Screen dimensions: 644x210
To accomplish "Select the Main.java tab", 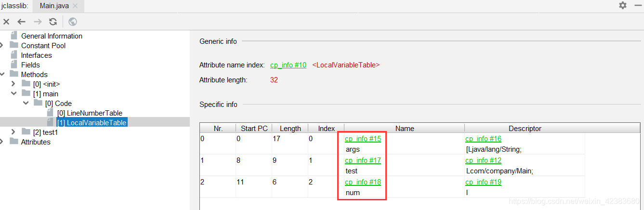I will pos(58,6).
